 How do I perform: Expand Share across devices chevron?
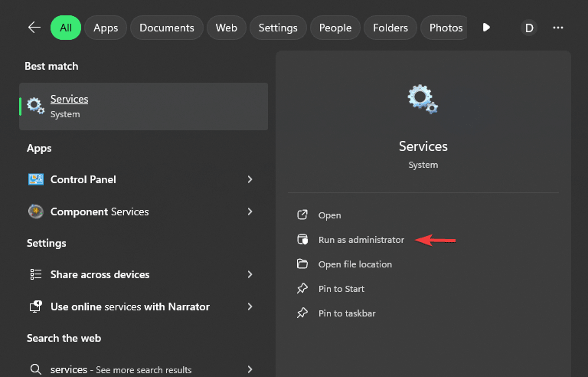point(250,274)
